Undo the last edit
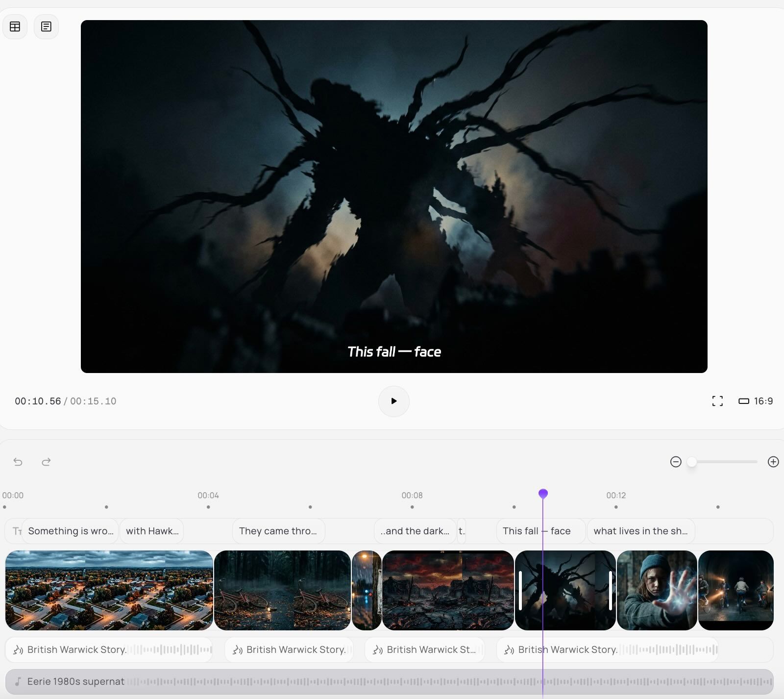The image size is (784, 699). tap(18, 462)
